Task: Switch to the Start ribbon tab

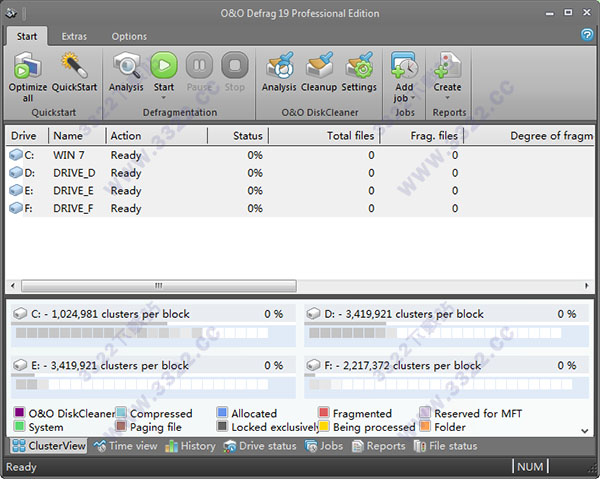Action: point(27,36)
